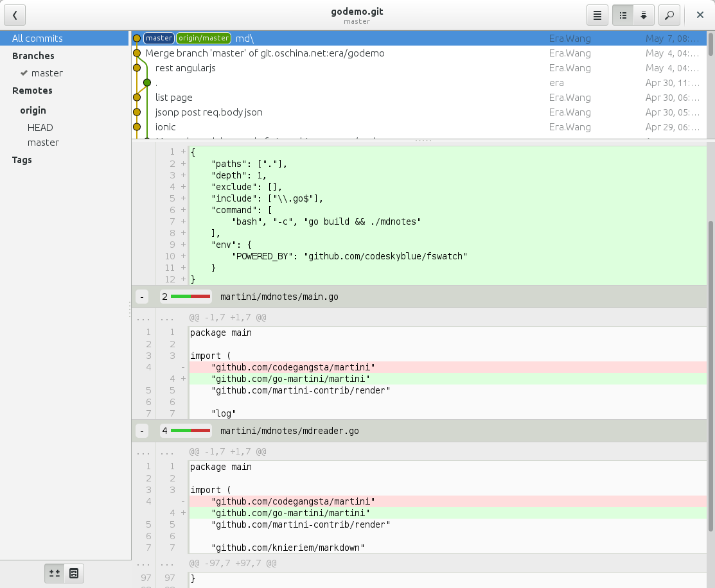The image size is (715, 588).
Task: Expand the origin remote entry
Action: pos(33,110)
